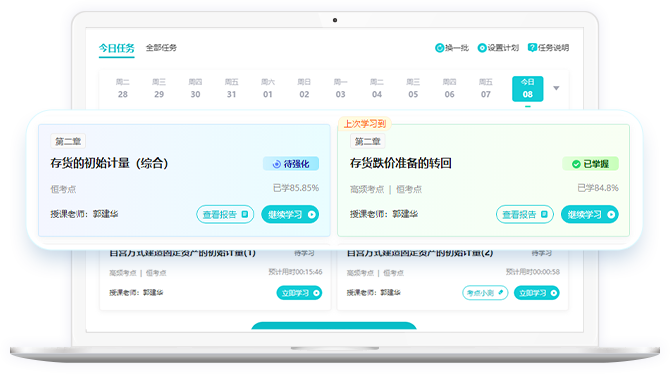The width and height of the screenshot is (670, 374).
Task: Click the 已学84.8% progress text
Action: coord(598,188)
